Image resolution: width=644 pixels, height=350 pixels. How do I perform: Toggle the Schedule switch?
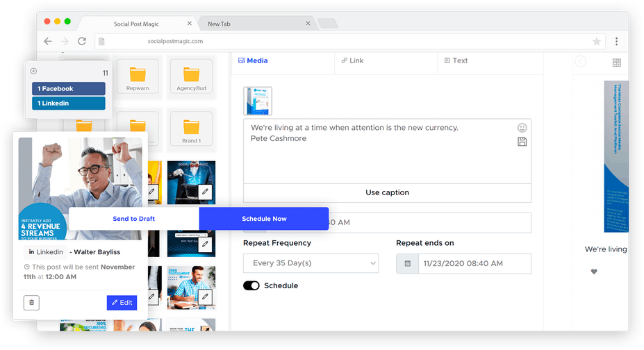(251, 285)
